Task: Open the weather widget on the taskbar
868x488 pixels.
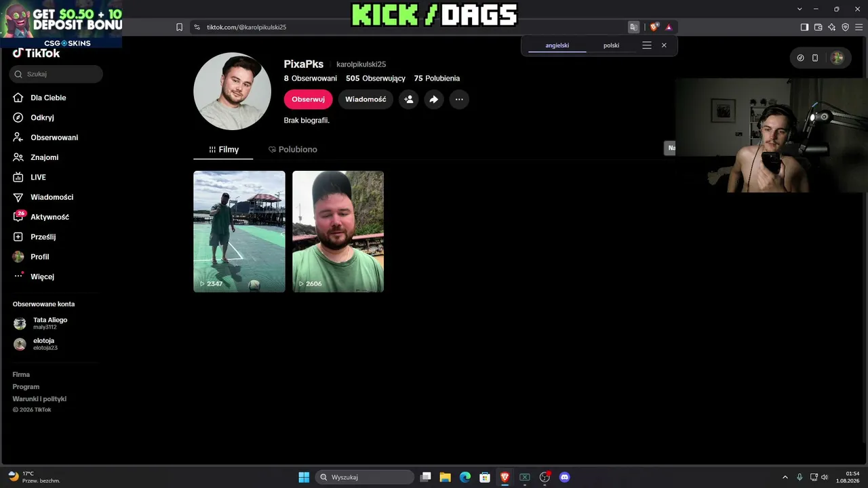Action: coord(34,477)
